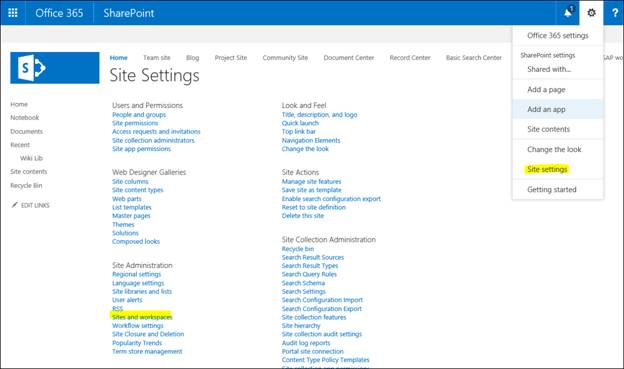Go to Project Site tab
624x369 pixels.
(231, 58)
